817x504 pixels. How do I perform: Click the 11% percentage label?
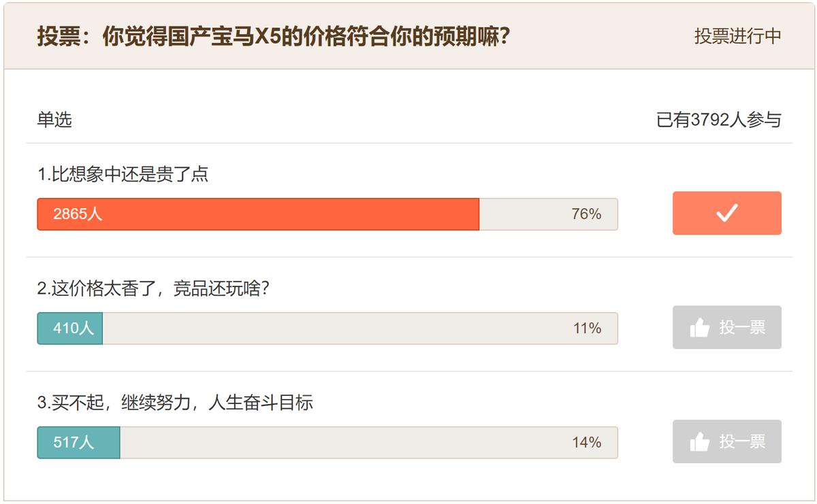(587, 329)
